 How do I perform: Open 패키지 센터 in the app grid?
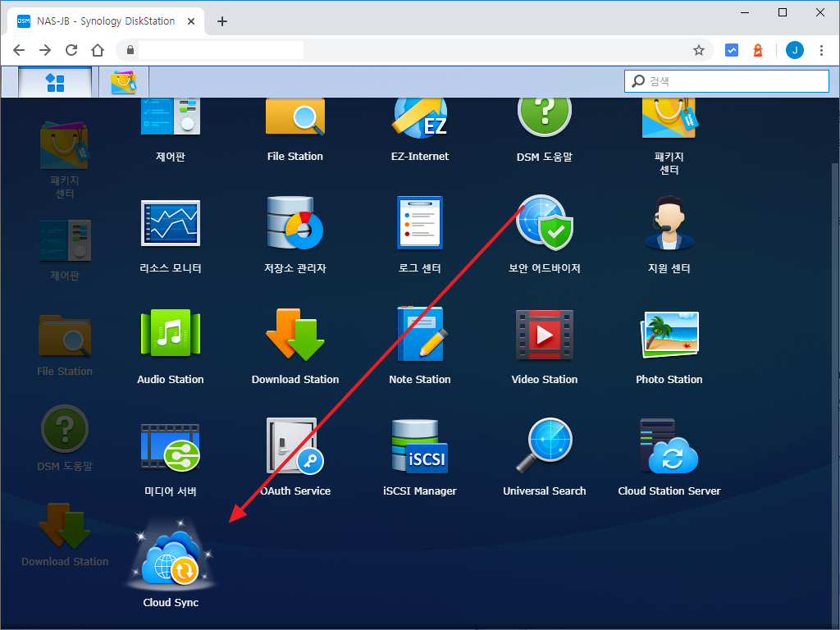pos(669,118)
